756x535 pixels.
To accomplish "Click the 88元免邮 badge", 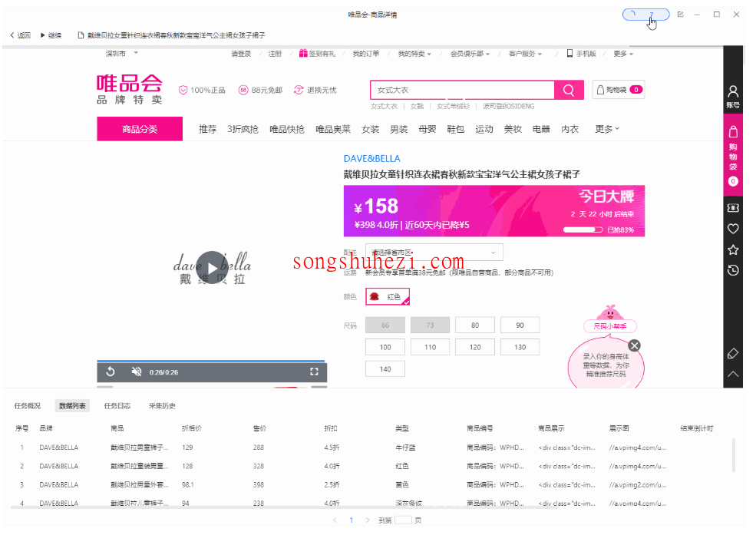I will pyautogui.click(x=260, y=90).
